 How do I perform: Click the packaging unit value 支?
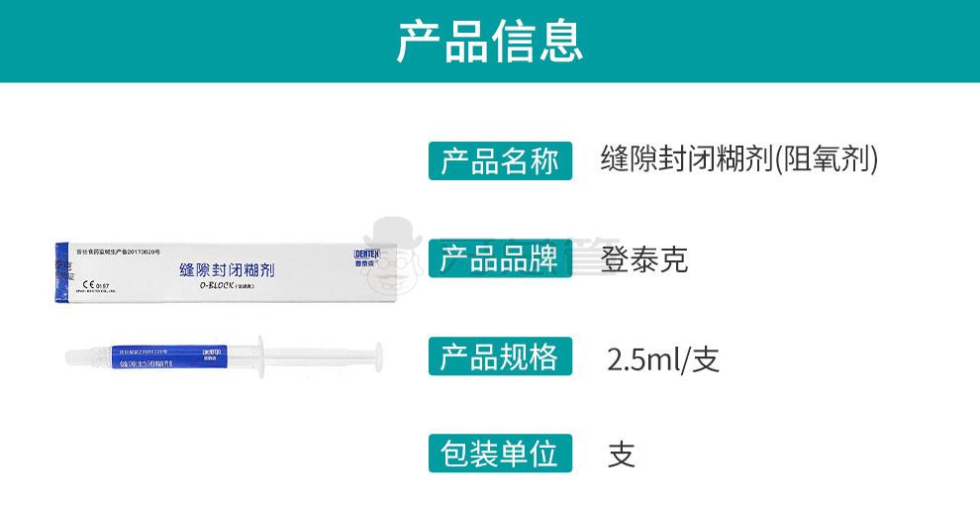tap(622, 455)
